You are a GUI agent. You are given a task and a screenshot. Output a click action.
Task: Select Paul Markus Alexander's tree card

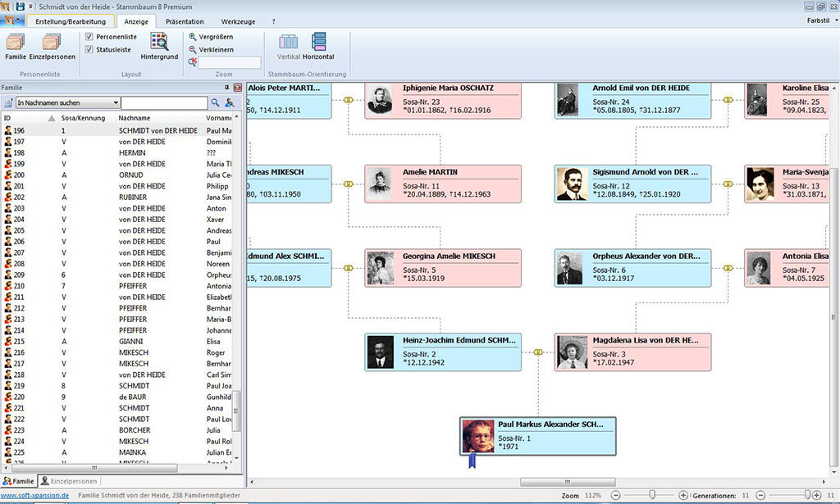538,436
